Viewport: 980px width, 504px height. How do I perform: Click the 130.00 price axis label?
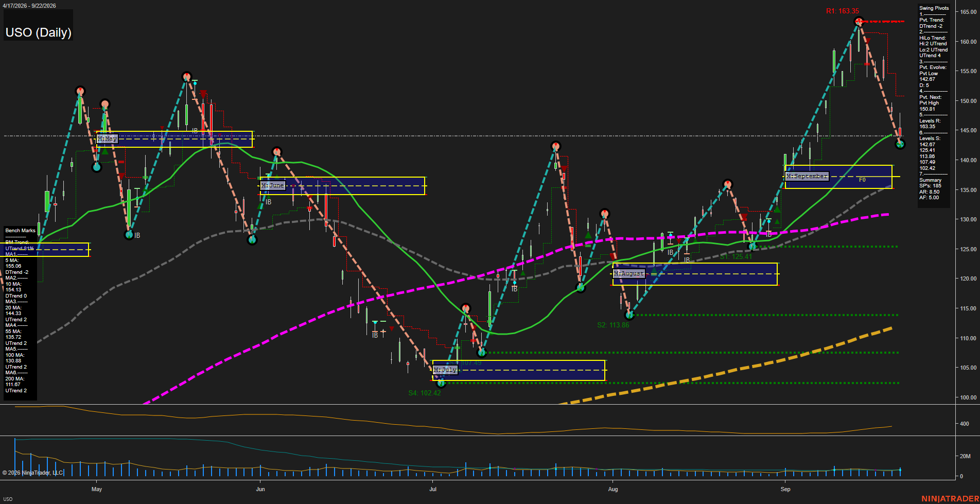(x=968, y=219)
